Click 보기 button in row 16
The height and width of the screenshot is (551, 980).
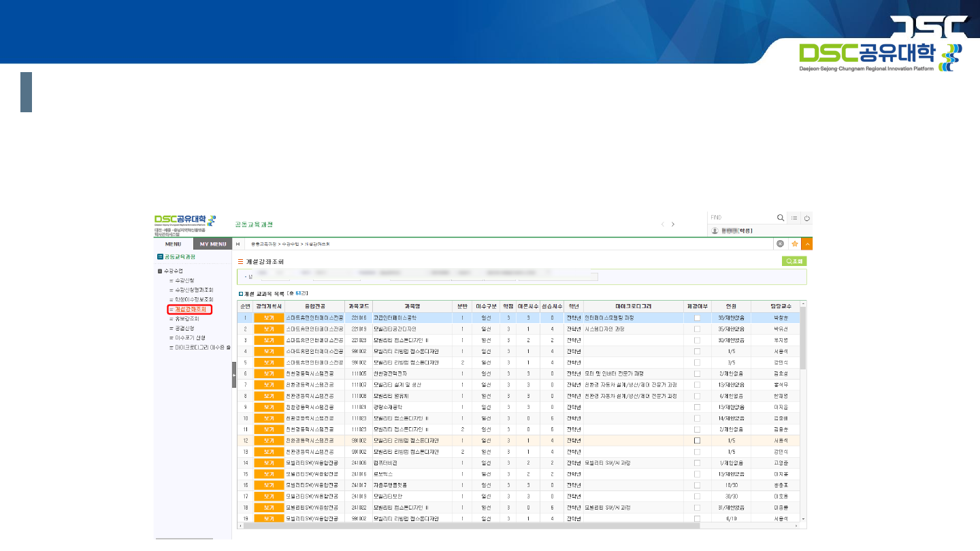[268, 485]
